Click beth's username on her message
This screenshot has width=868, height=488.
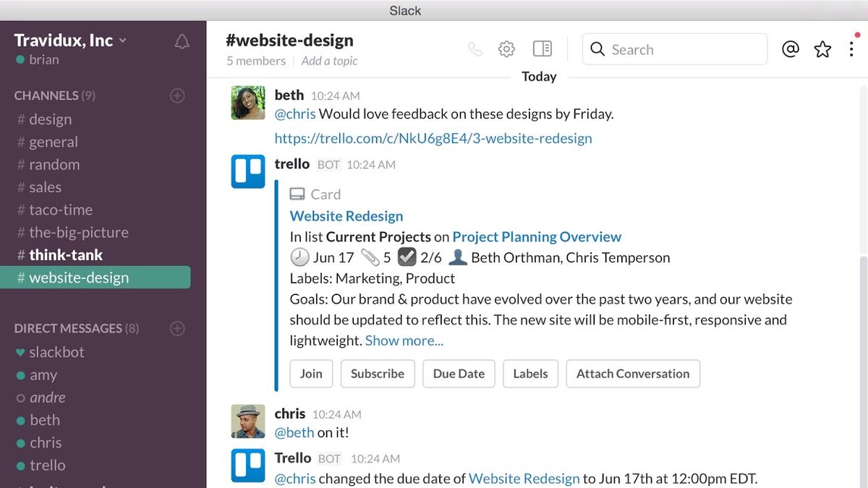289,95
